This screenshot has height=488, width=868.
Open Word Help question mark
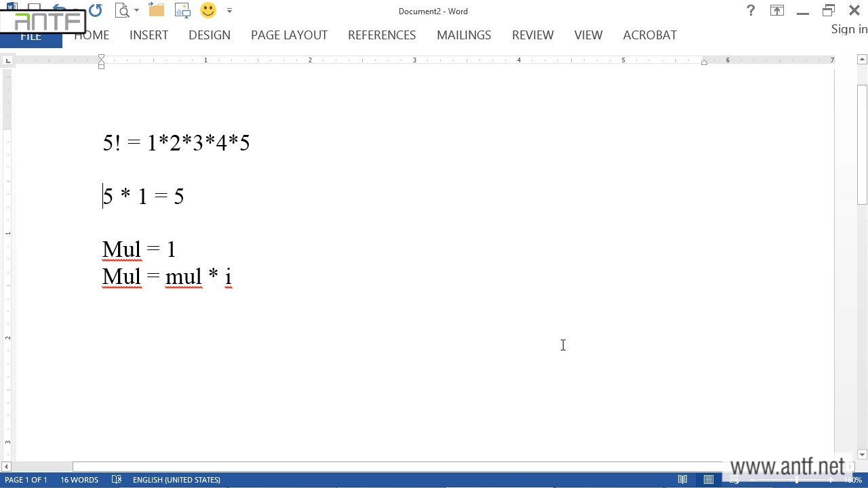(x=751, y=10)
